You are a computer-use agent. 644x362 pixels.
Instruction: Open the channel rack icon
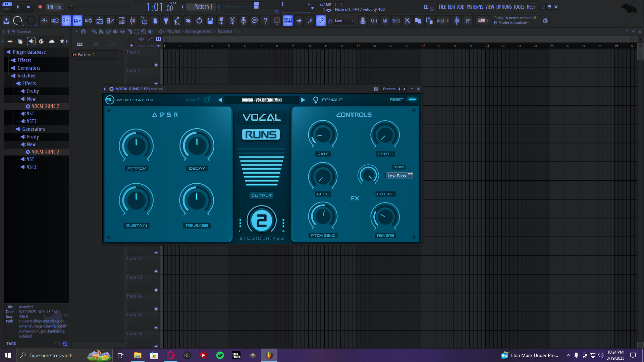click(x=122, y=21)
